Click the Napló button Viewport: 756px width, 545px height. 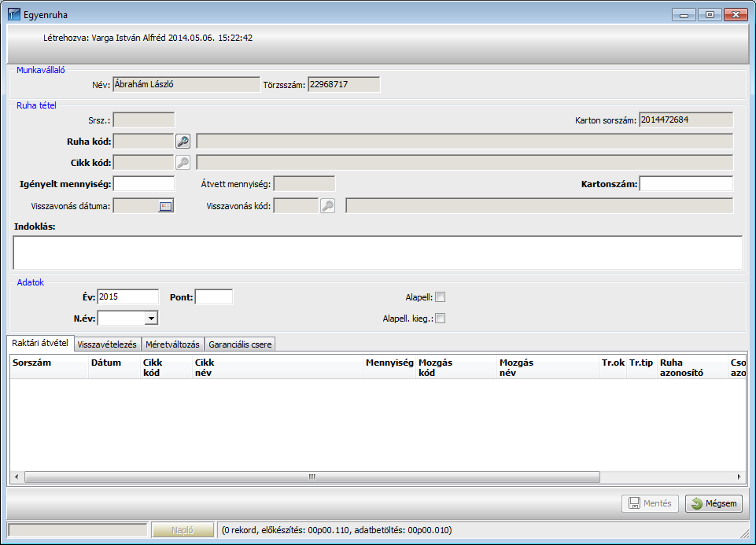point(183,530)
